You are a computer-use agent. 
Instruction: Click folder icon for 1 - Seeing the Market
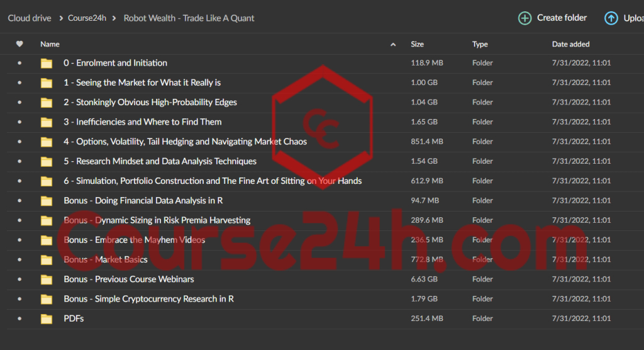tap(47, 82)
